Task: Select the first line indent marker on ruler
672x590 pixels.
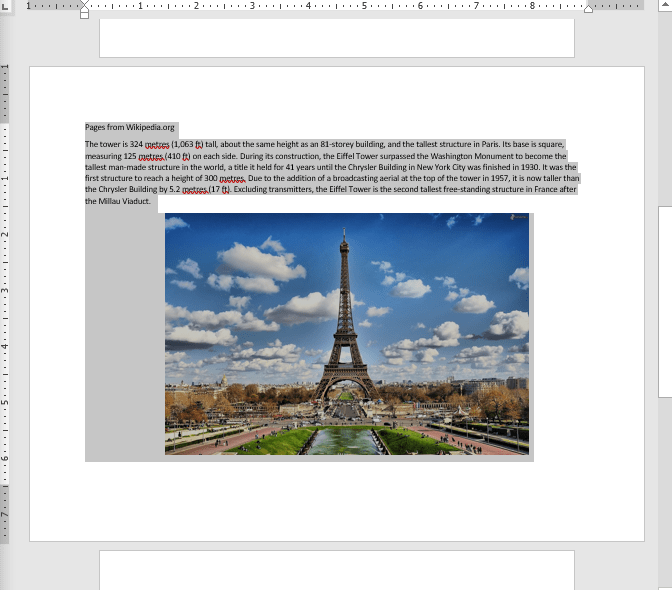Action: click(84, 4)
